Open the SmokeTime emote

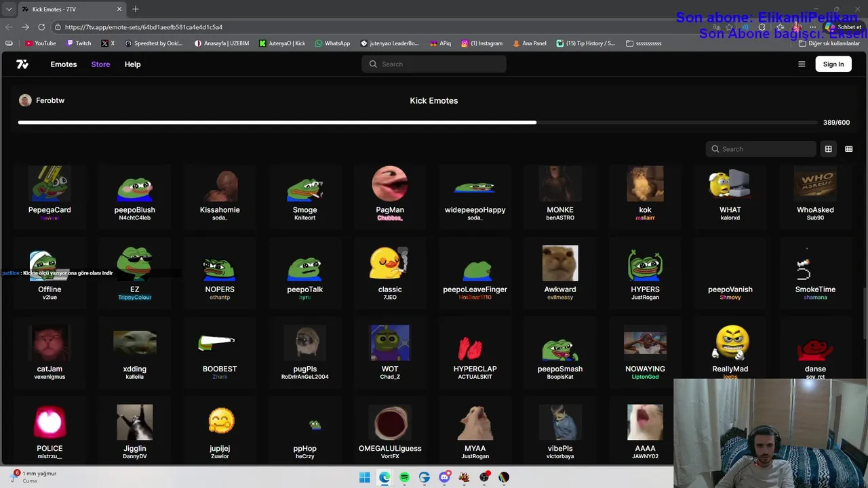tap(815, 272)
